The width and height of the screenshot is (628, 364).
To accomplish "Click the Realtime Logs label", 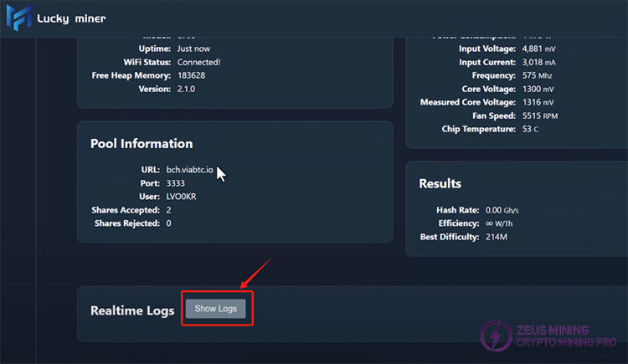I will [x=132, y=310].
